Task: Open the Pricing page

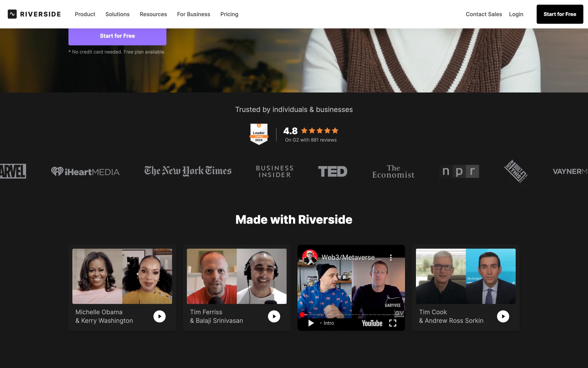Action: pyautogui.click(x=229, y=14)
